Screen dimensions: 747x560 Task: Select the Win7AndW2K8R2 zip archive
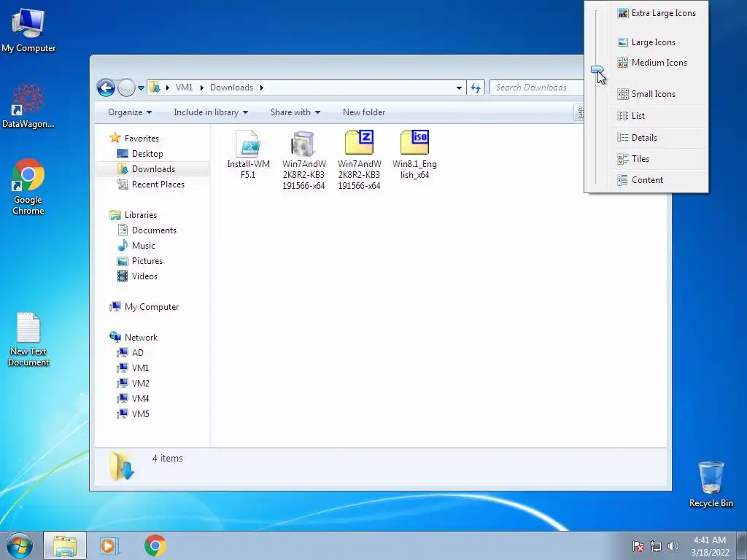coord(359,160)
